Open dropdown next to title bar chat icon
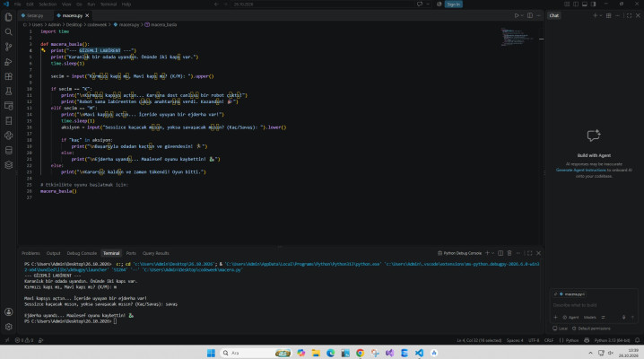This screenshot has height=359, width=644. (428, 4)
